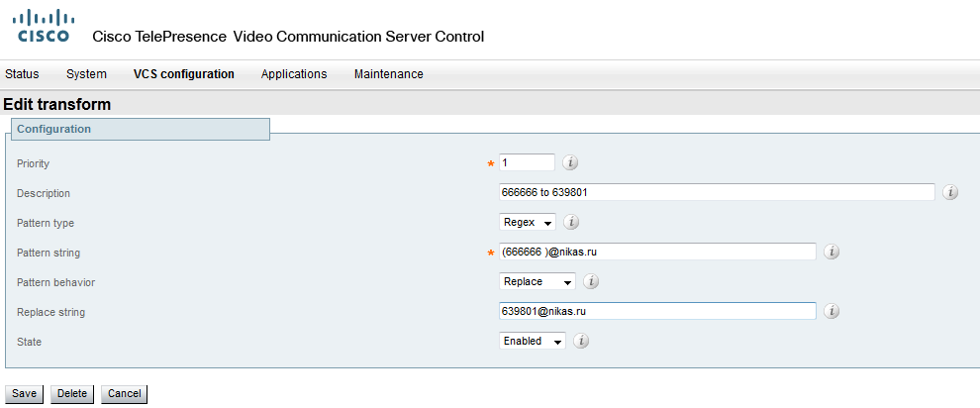Click the Cancel button
The image size is (980, 408).
[x=124, y=393]
